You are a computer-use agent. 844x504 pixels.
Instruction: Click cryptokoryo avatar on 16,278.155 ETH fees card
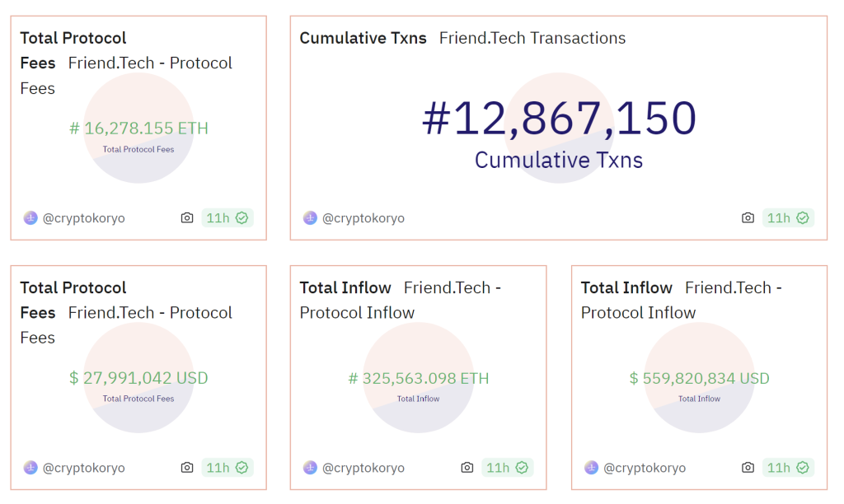[30, 218]
